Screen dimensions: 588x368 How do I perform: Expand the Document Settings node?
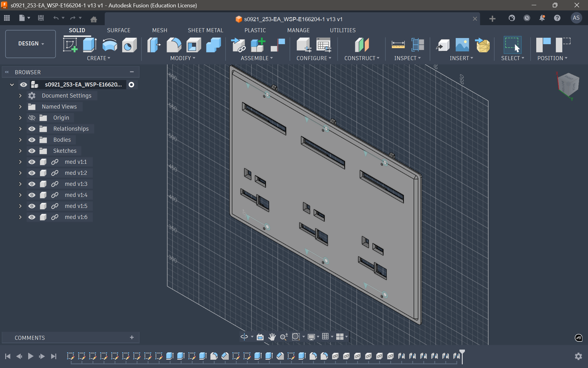[x=20, y=96]
